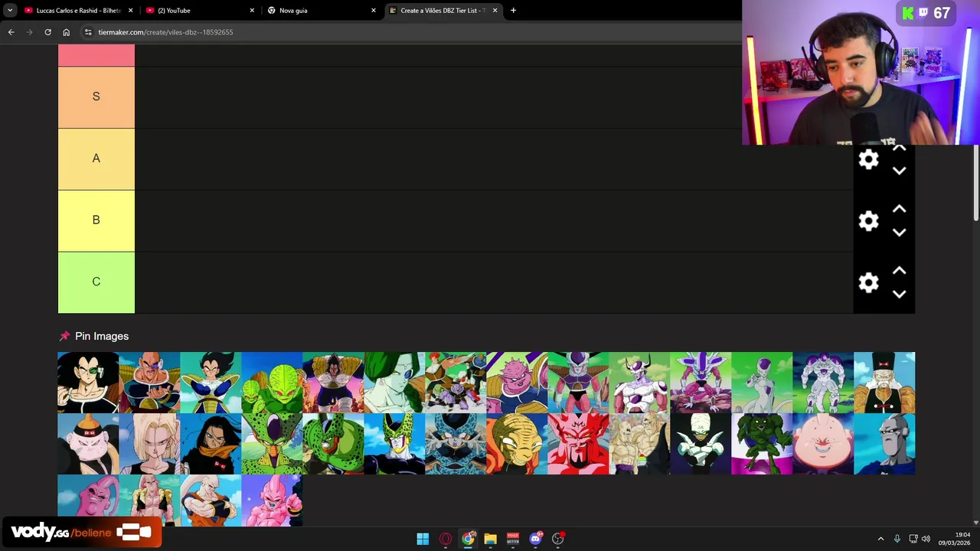Viewport: 980px width, 551px height.
Task: Go forward in browser history
Action: [x=29, y=32]
